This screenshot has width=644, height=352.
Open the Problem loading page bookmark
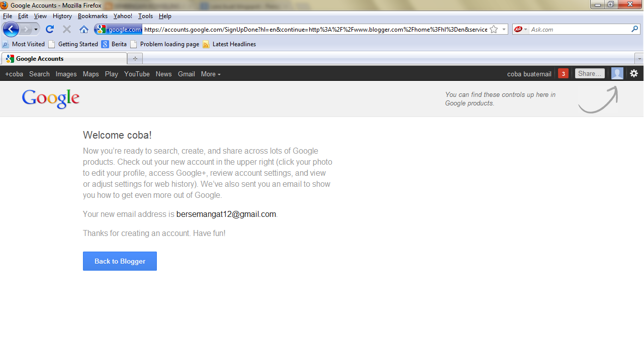(x=164, y=44)
